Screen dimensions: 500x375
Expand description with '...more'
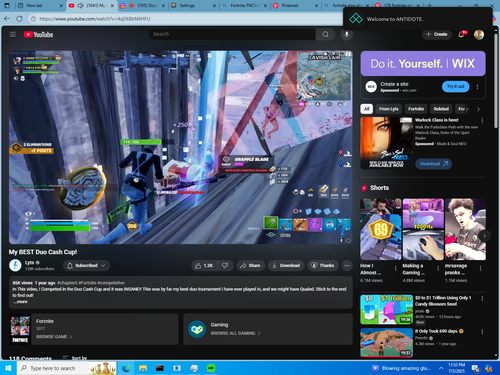(20, 302)
